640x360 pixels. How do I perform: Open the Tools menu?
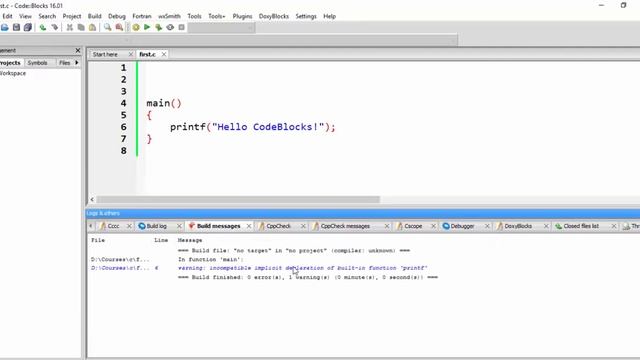coord(194,16)
